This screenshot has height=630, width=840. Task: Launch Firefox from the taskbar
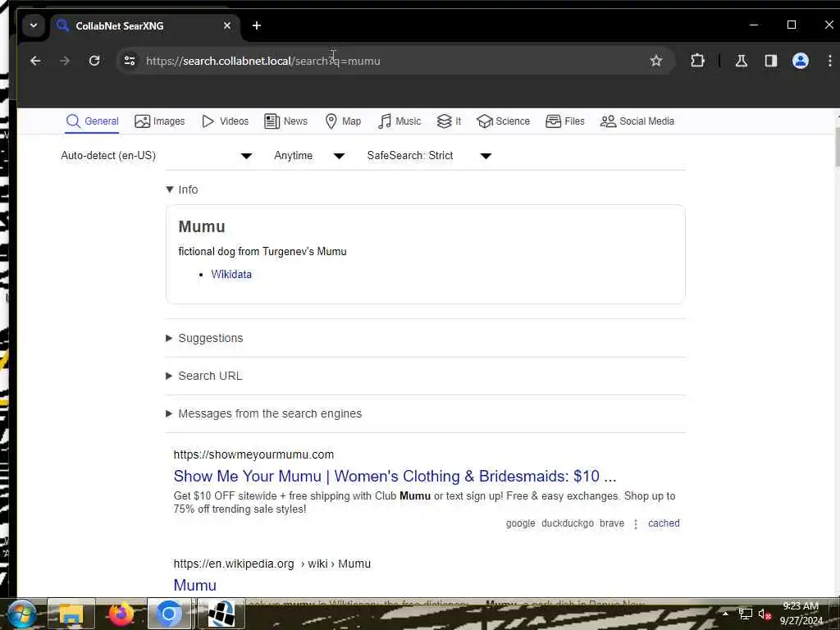(121, 614)
